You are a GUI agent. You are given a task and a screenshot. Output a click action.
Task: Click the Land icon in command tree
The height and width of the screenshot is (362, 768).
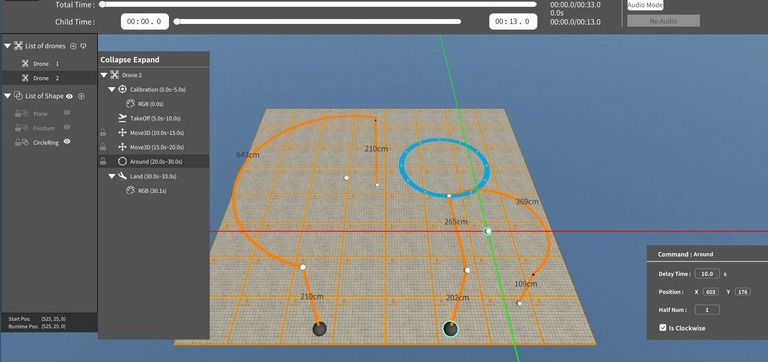pos(122,176)
